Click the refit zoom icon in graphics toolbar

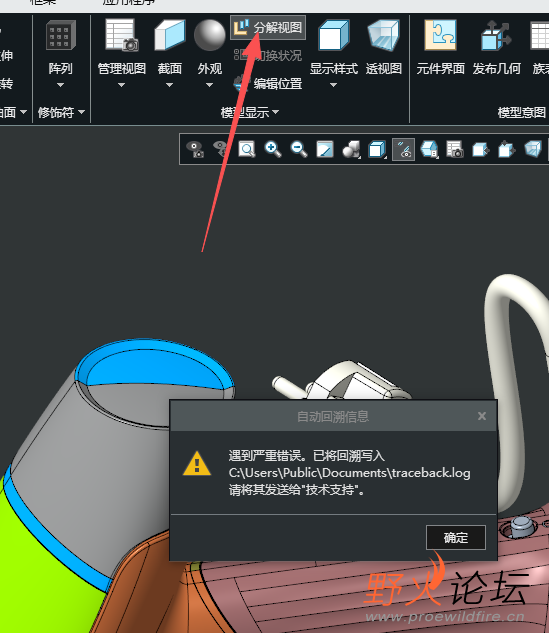click(247, 149)
